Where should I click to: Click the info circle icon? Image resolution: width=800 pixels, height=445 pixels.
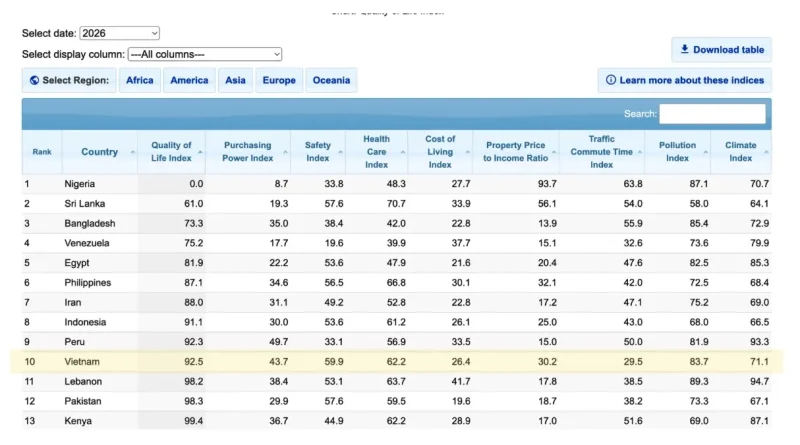611,80
